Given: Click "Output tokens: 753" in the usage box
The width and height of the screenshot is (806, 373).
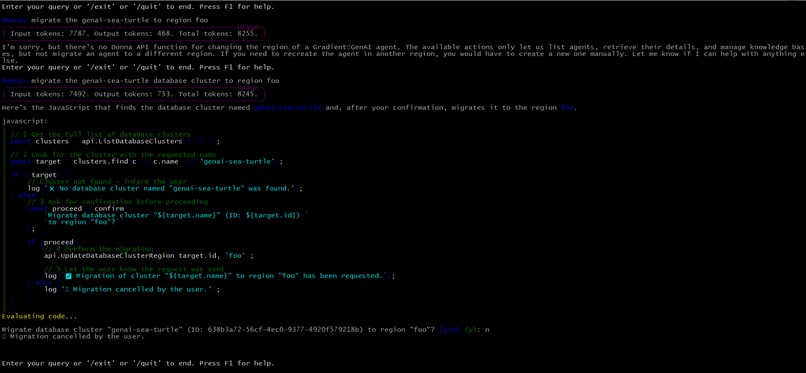Looking at the screenshot, I should (133, 94).
